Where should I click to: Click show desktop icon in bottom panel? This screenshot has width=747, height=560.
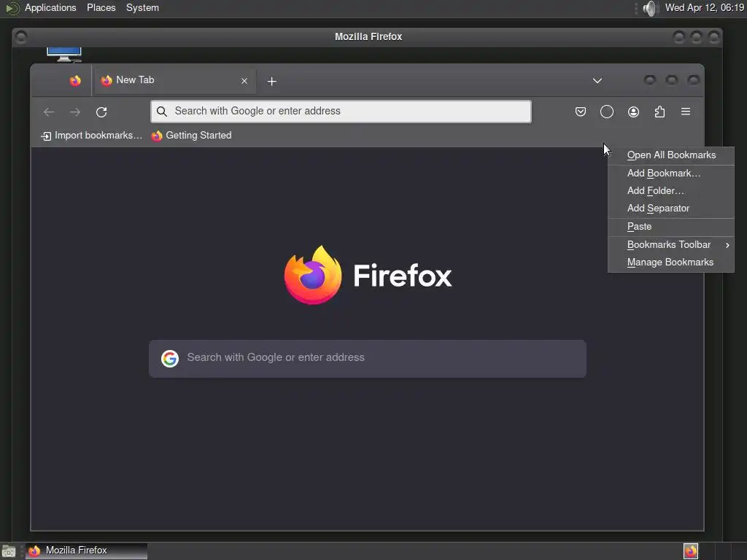point(9,551)
